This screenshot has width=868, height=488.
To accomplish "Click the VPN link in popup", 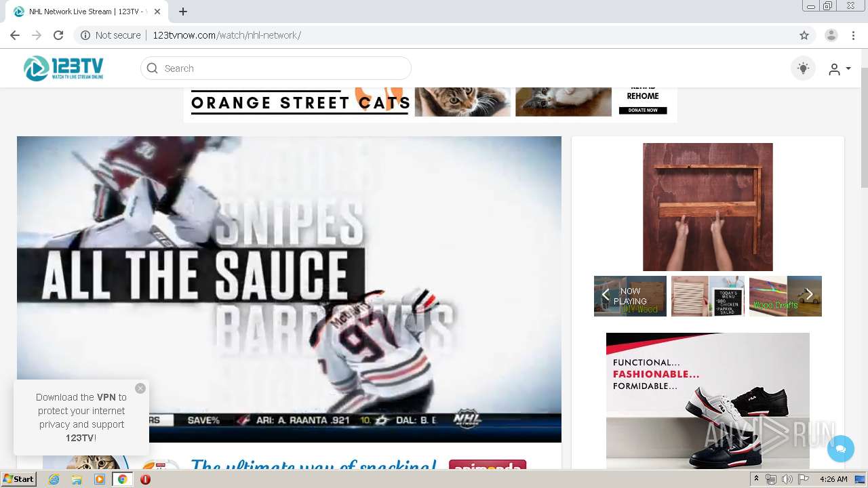I will pyautogui.click(x=106, y=397).
